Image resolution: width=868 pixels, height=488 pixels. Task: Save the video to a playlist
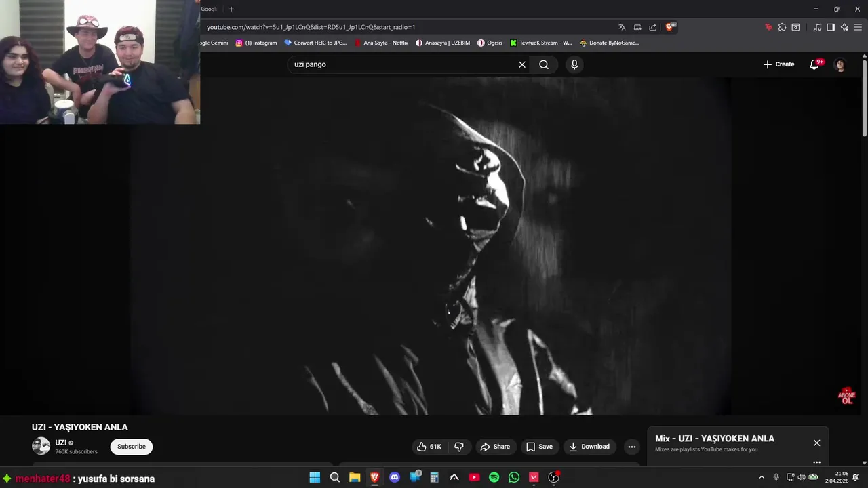click(539, 447)
